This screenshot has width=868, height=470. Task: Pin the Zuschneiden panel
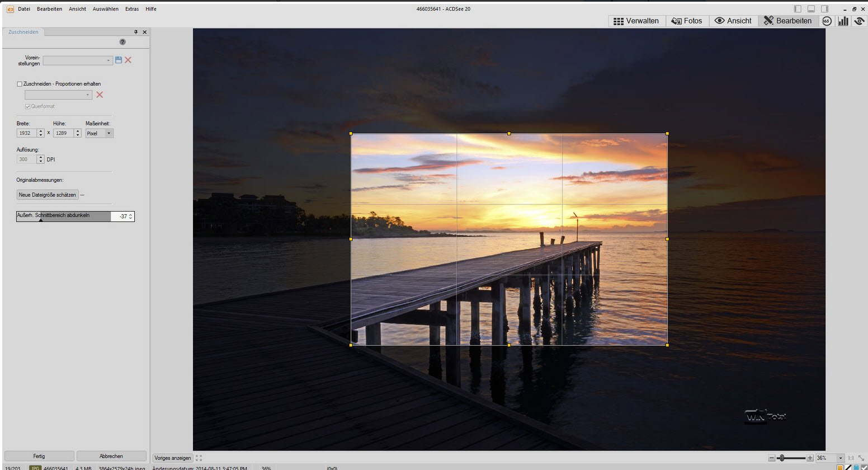pyautogui.click(x=135, y=32)
